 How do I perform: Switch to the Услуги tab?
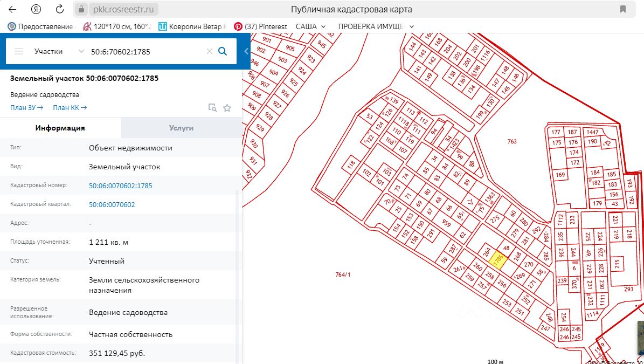pos(181,128)
